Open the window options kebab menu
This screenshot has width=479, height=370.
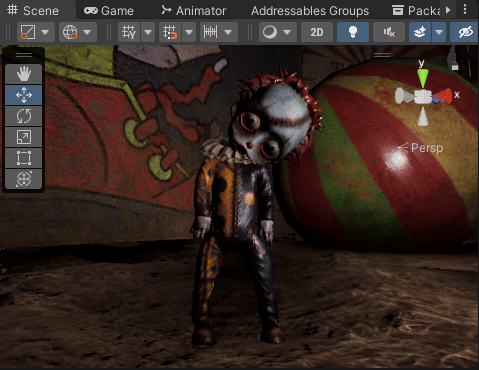coord(465,9)
